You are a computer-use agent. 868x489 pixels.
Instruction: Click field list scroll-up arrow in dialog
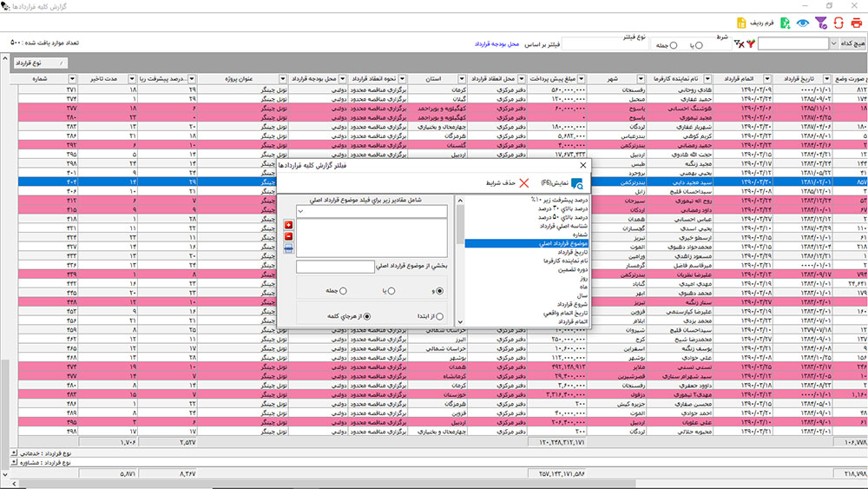point(460,201)
